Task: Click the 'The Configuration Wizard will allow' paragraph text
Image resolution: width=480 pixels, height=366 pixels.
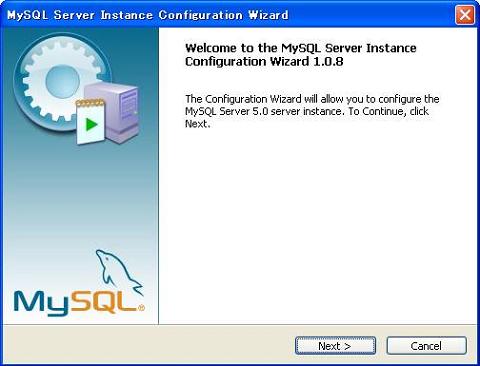Action: [x=312, y=99]
